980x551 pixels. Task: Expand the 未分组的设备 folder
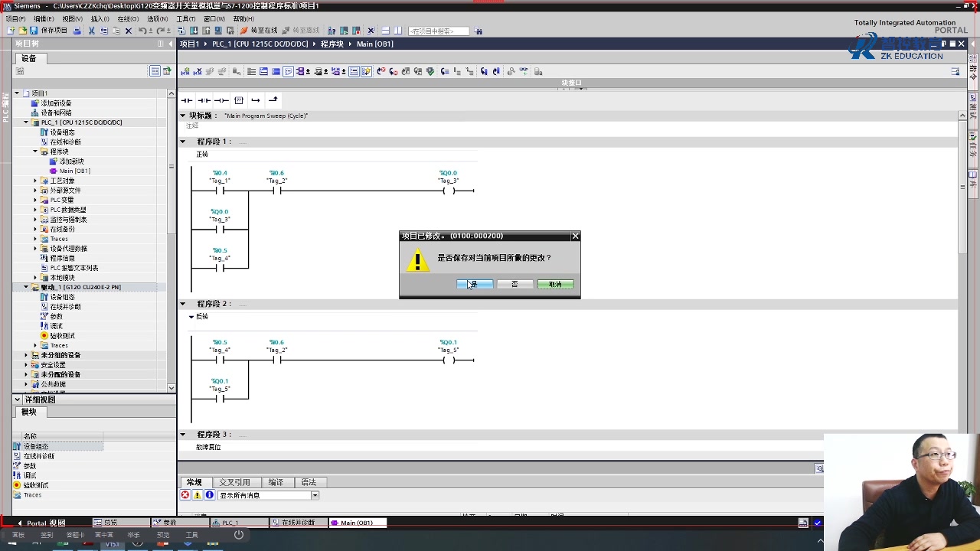[x=25, y=355]
